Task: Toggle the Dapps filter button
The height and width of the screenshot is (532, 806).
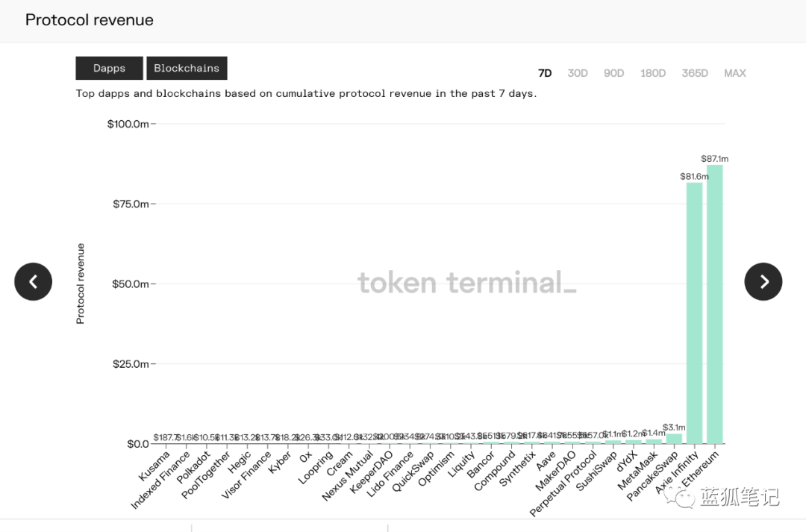Action: tap(109, 68)
